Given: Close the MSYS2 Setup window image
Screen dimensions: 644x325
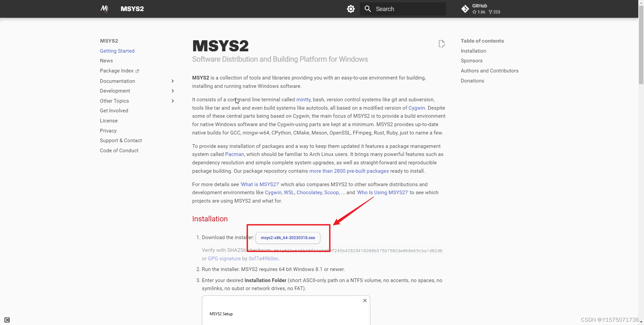Looking at the screenshot, I should [x=365, y=301].
